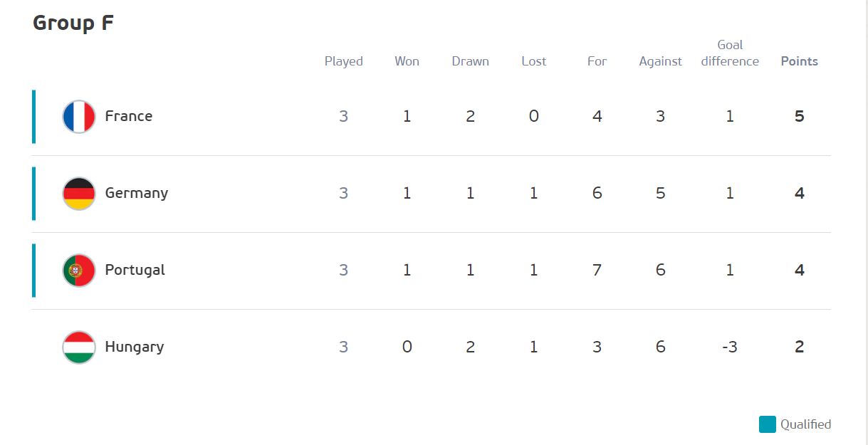868x445 pixels.
Task: Click the Portugal flag icon
Action: (79, 271)
